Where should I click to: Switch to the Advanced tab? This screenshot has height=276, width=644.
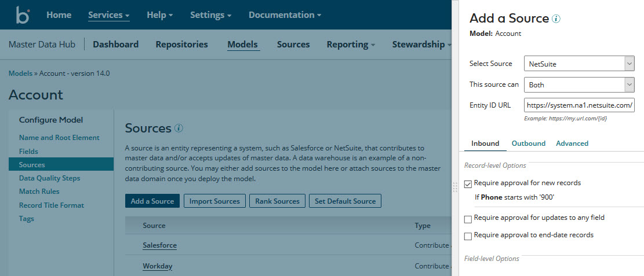tap(572, 143)
